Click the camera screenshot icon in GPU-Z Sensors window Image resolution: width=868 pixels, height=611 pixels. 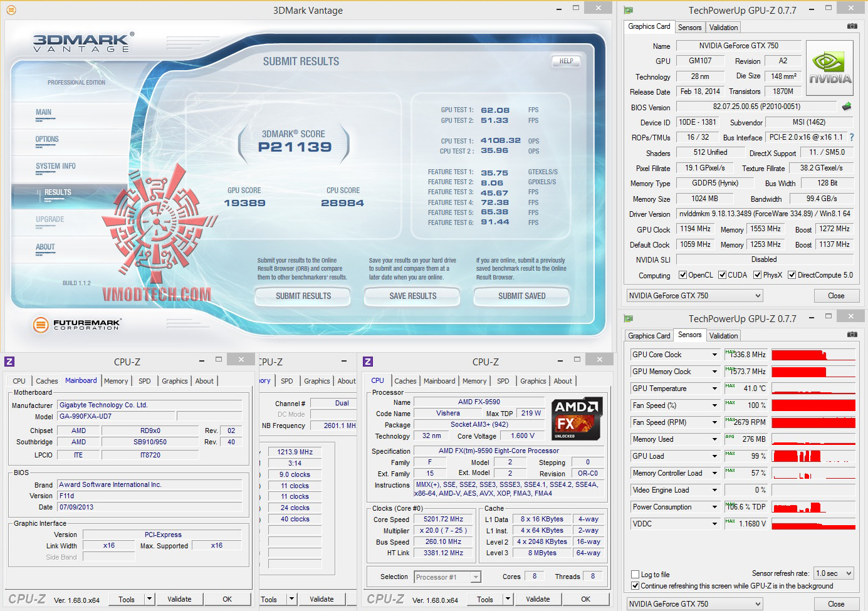pos(852,335)
